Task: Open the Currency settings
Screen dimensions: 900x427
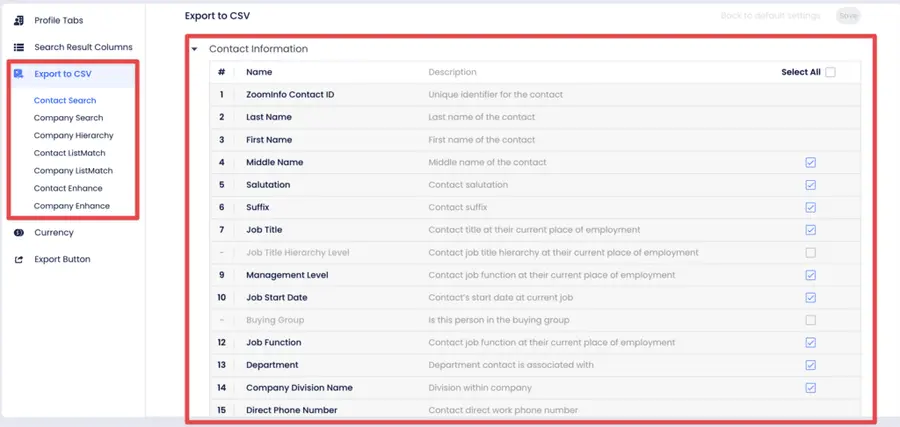Action: coord(54,232)
